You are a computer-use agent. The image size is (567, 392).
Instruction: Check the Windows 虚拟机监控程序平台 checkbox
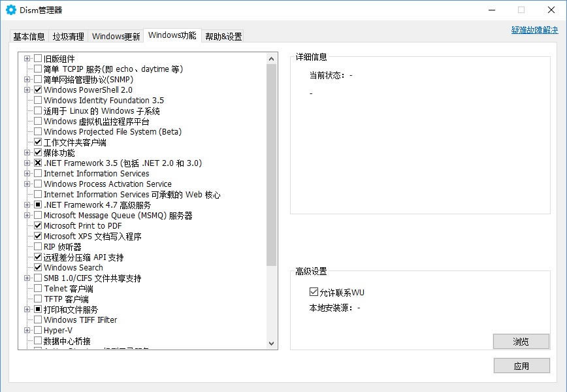[38, 121]
